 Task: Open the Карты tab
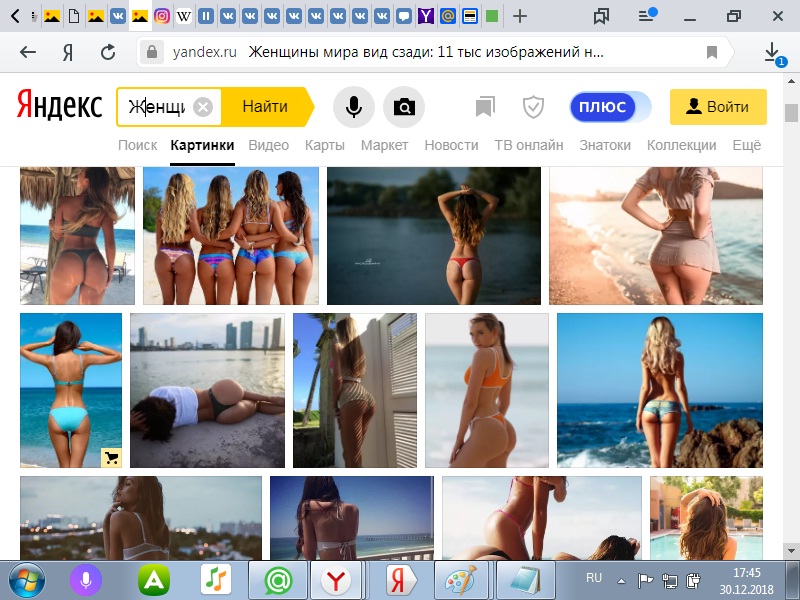[324, 145]
